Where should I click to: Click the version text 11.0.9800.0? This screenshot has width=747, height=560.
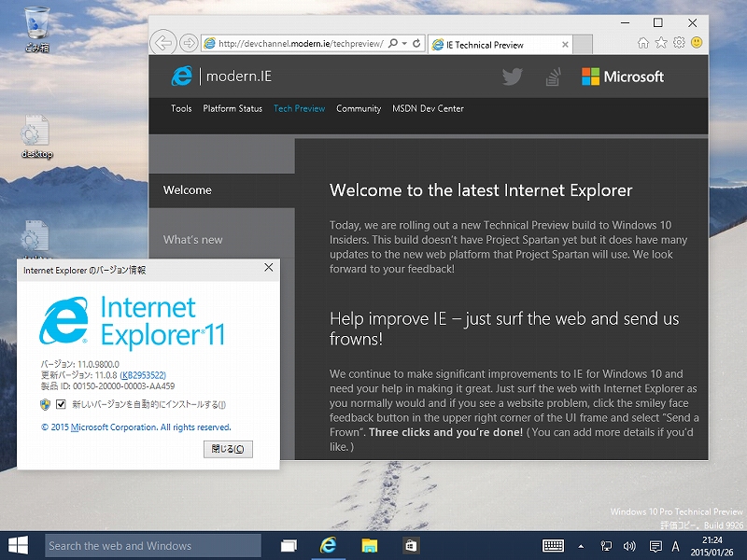coord(98,364)
